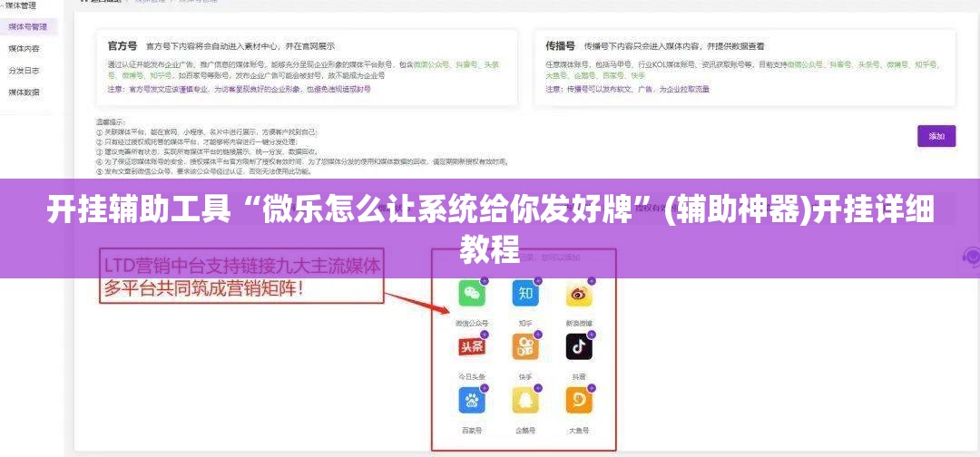Open 分发日志 sidebar entry
Viewport: 980px width, 457px height.
click(x=24, y=70)
